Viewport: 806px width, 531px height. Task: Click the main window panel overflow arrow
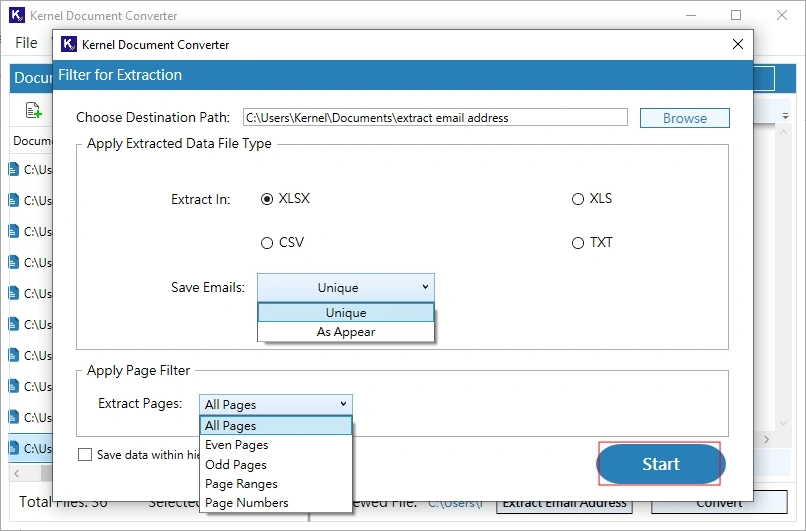(x=785, y=117)
